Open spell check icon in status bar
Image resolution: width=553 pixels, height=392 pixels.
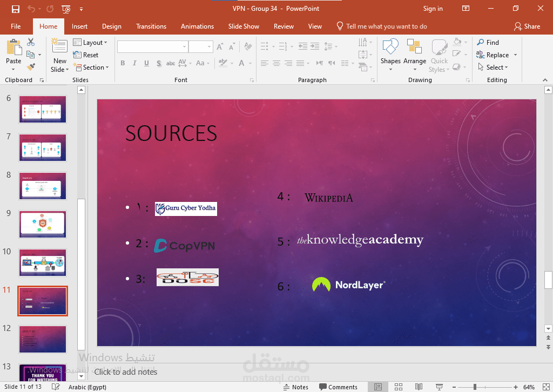pos(56,387)
